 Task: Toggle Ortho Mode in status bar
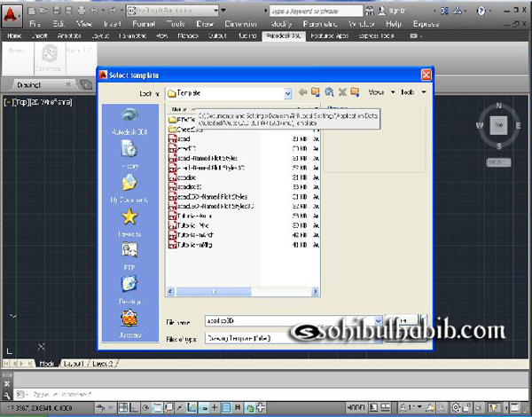pyautogui.click(x=134, y=407)
